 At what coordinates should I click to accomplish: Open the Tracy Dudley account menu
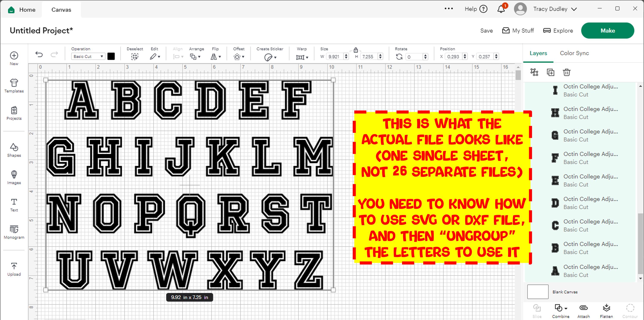point(555,9)
